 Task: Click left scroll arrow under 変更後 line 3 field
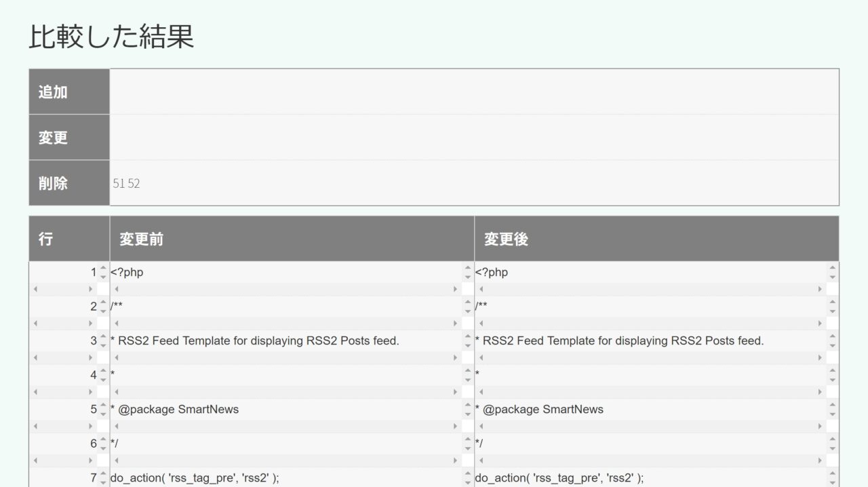(x=481, y=357)
